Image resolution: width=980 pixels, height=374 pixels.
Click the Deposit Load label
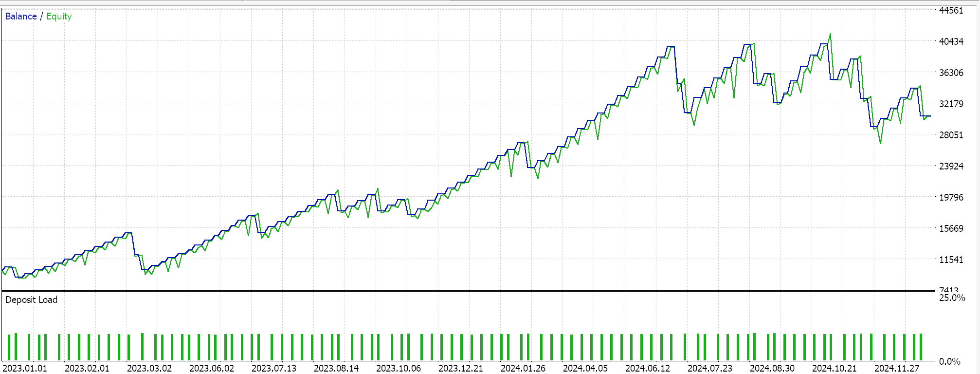point(31,299)
